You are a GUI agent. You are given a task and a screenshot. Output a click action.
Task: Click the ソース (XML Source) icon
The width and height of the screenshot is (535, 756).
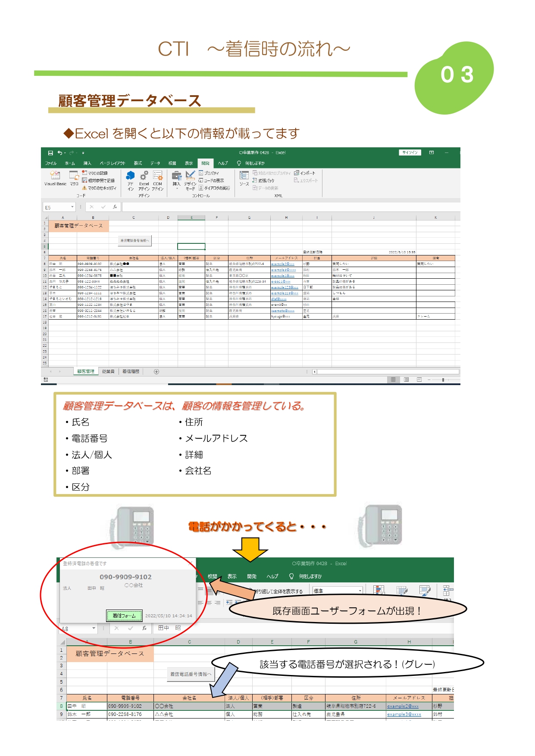(244, 177)
